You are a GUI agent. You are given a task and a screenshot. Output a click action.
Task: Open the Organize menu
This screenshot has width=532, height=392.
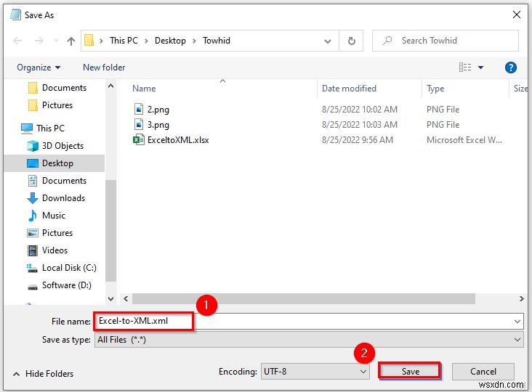pos(39,68)
